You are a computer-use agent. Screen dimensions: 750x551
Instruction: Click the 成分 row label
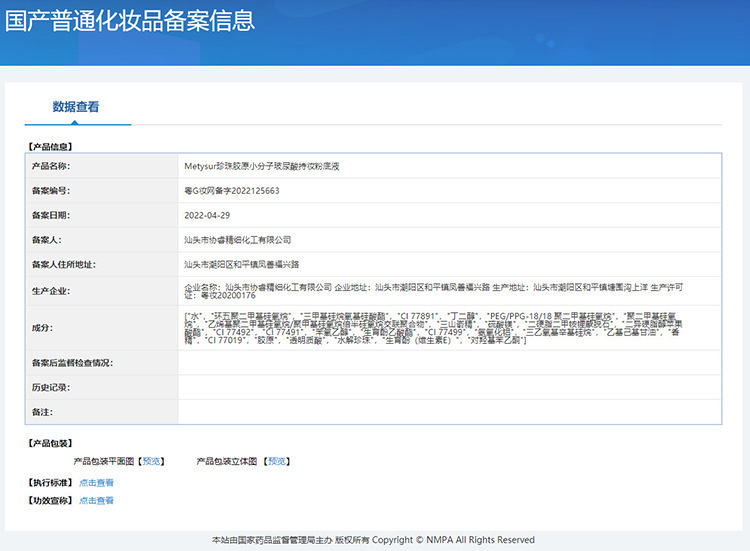42,328
